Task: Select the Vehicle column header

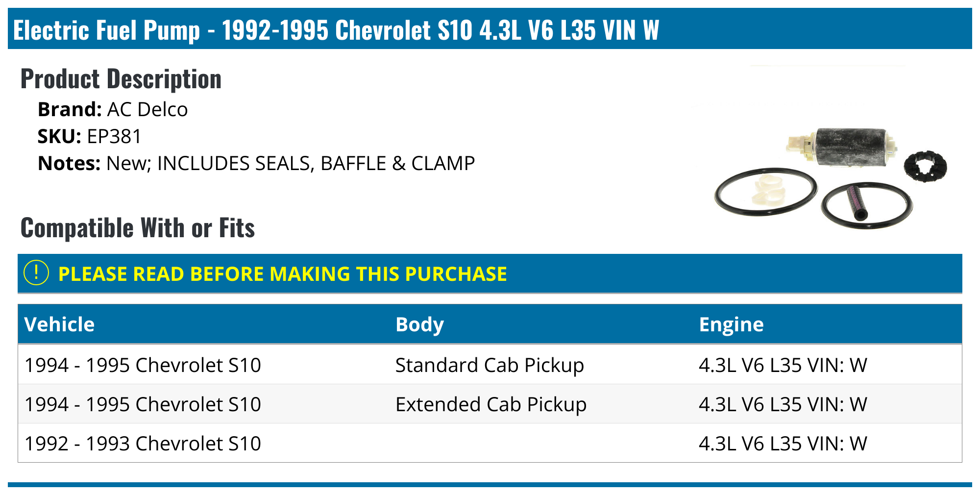Action: coord(59,324)
